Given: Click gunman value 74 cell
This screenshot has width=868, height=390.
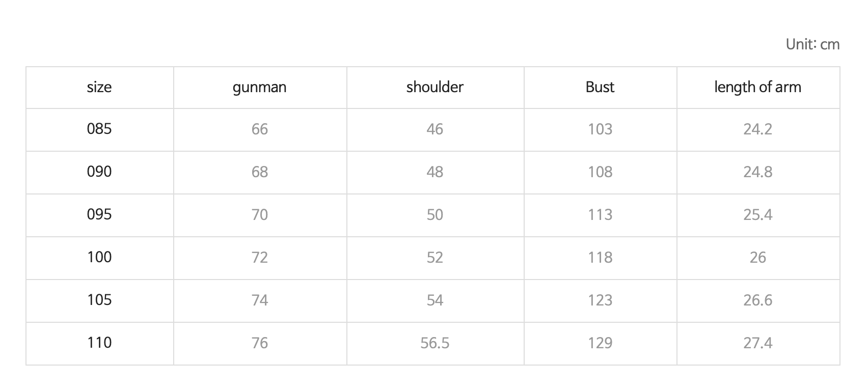Looking at the screenshot, I should (260, 300).
